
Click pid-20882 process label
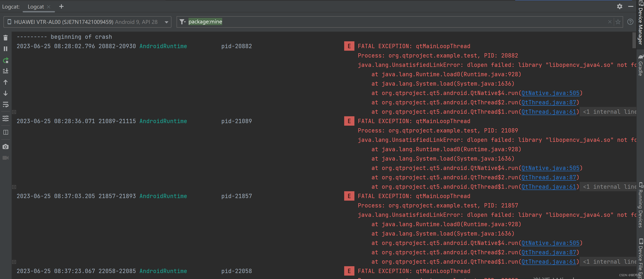[x=236, y=46]
